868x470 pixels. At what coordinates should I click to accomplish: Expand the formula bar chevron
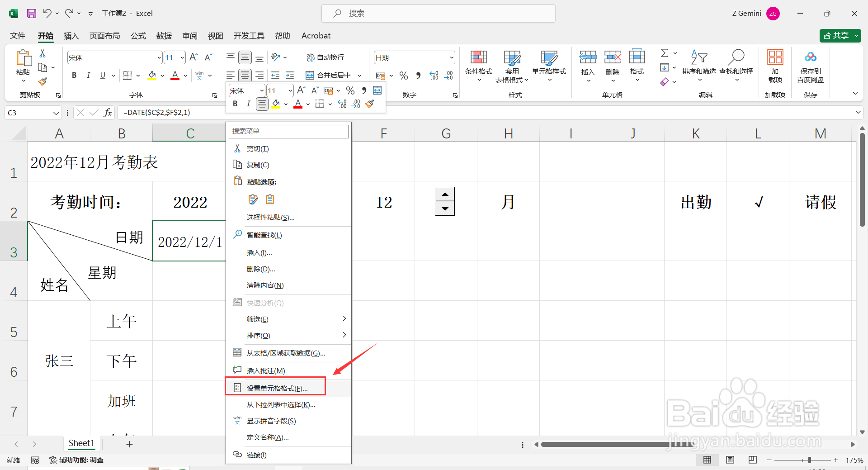(x=858, y=112)
